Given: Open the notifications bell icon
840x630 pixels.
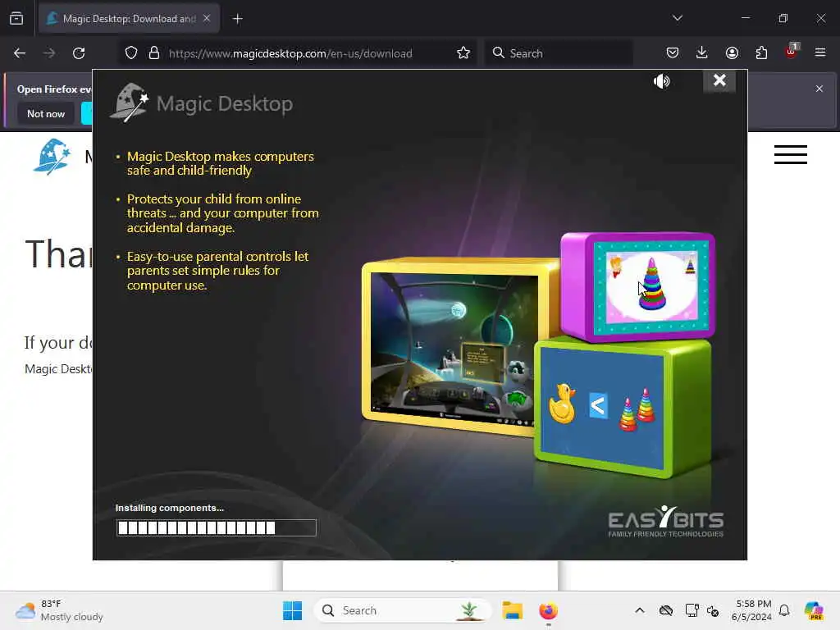Looking at the screenshot, I should [x=784, y=610].
